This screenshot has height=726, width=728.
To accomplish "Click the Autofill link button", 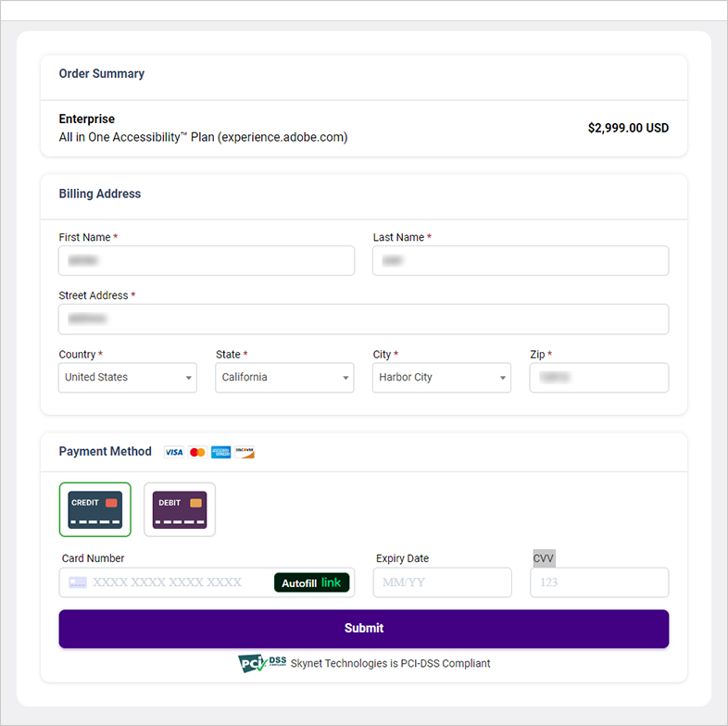I will (x=311, y=582).
